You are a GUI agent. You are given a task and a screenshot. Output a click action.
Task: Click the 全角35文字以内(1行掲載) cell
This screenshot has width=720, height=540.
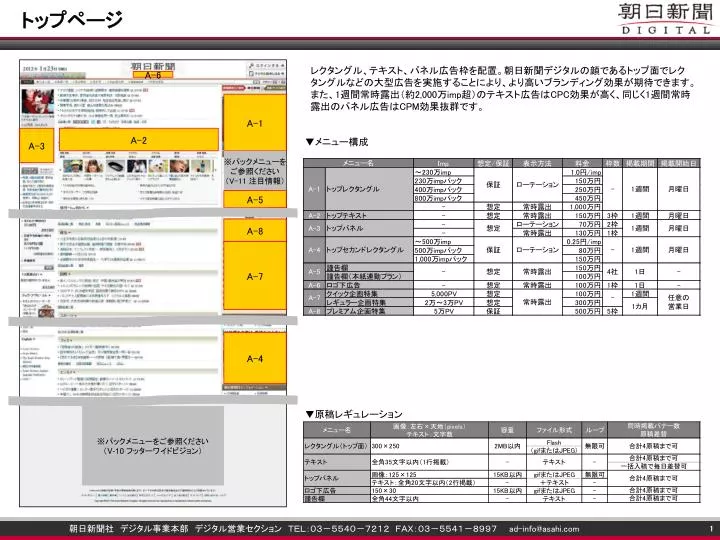[x=429, y=462]
